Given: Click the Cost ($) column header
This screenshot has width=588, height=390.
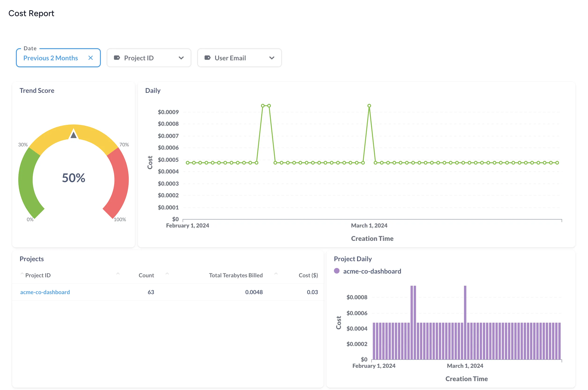Looking at the screenshot, I should click(x=308, y=275).
